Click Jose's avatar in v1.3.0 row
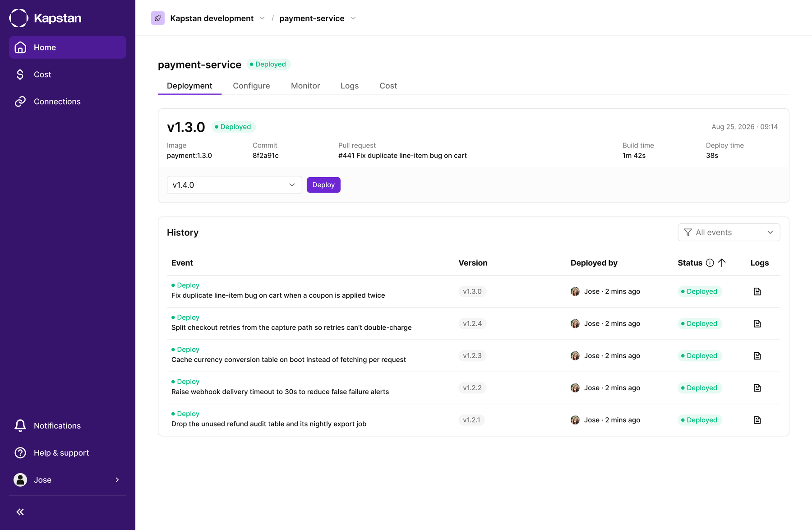Viewport: 812px width, 530px height. 575,291
